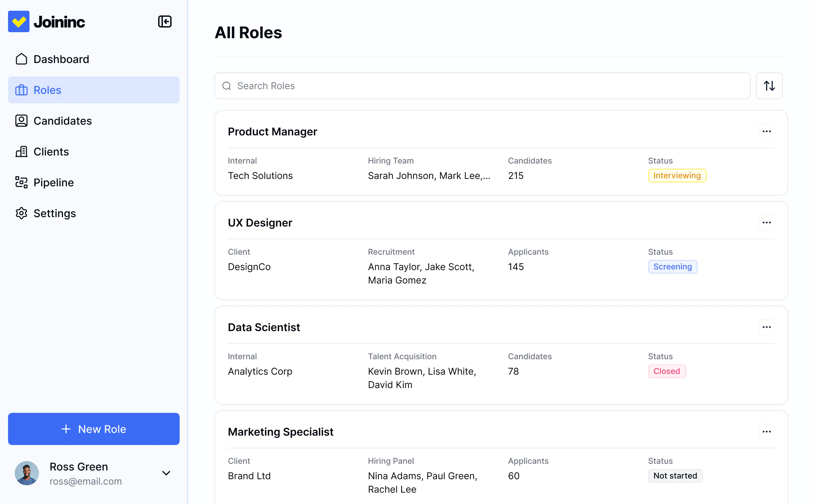Image resolution: width=815 pixels, height=504 pixels.
Task: Select the Dashboard home icon
Action: click(x=21, y=59)
